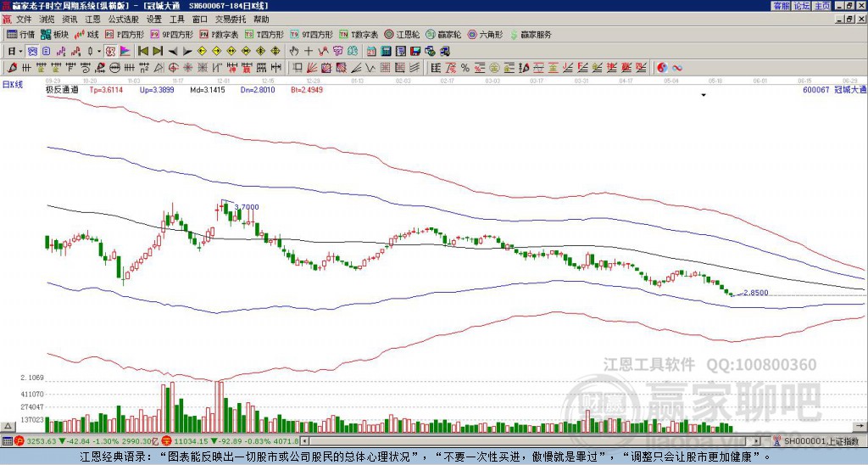Open the 文件 menu

24,20
